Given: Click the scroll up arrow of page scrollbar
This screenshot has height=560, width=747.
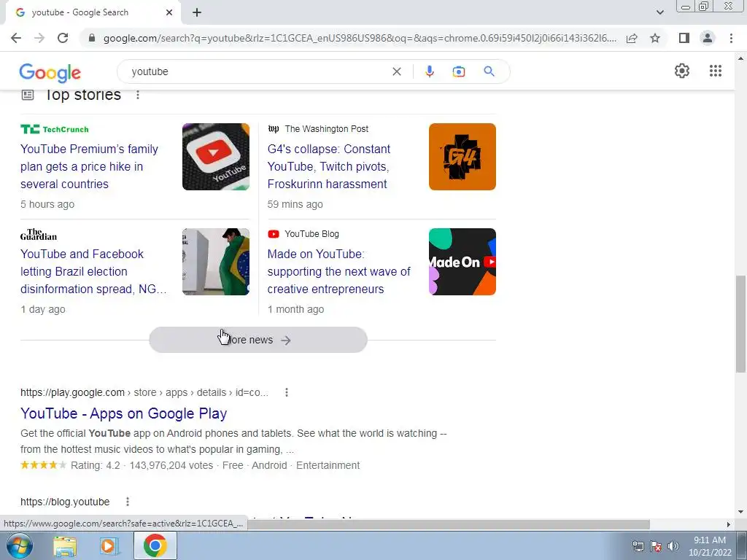Looking at the screenshot, I should click(740, 58).
